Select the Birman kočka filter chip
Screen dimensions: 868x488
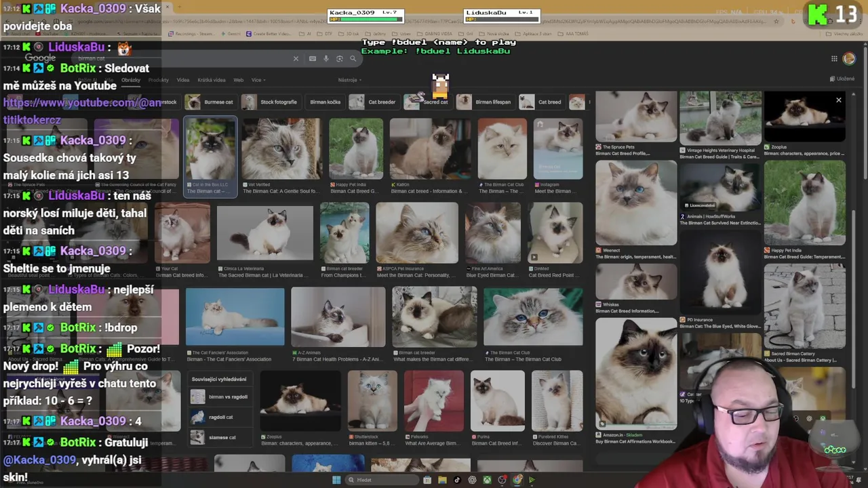pos(325,102)
